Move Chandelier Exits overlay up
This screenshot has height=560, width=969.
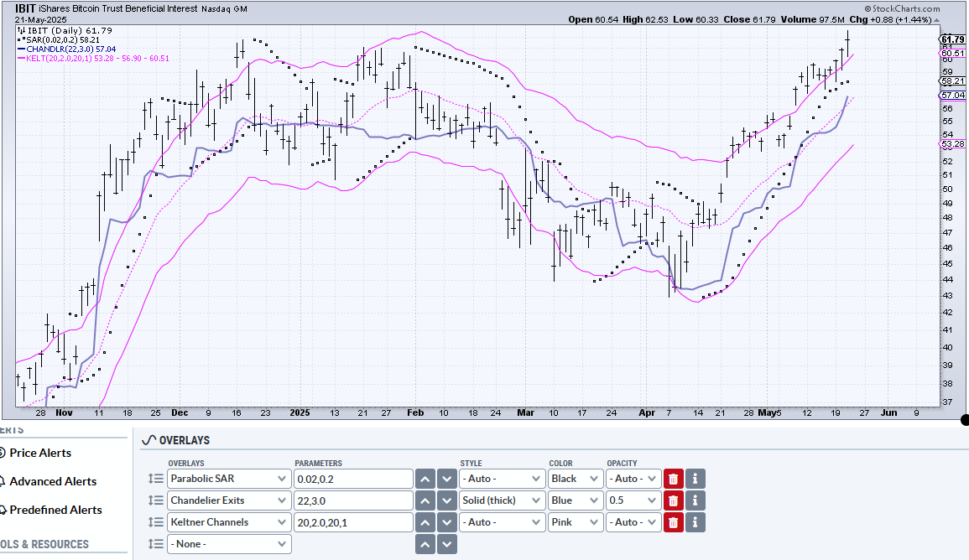(425, 500)
